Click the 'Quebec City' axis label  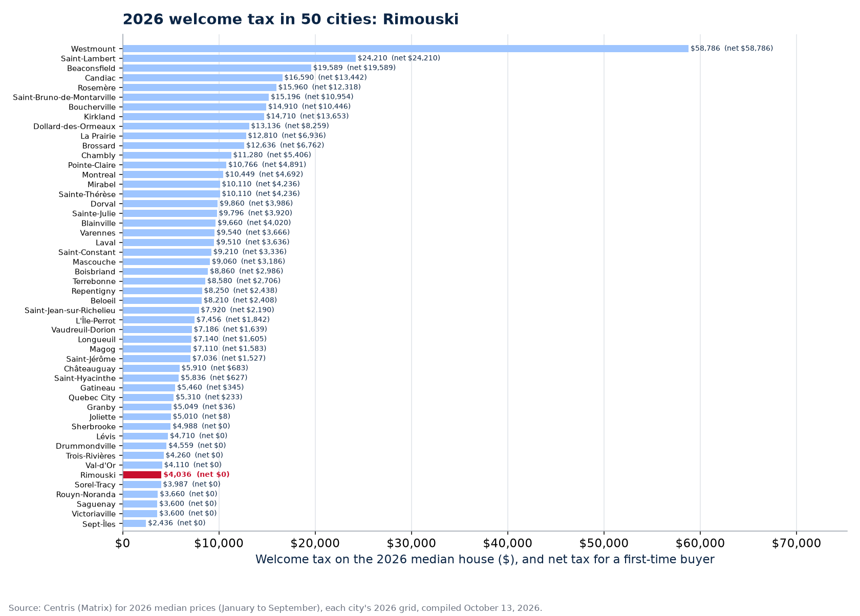point(92,398)
